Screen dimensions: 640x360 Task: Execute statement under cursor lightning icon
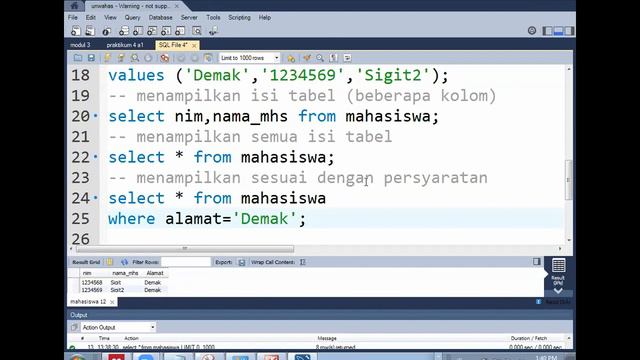coord(121,58)
